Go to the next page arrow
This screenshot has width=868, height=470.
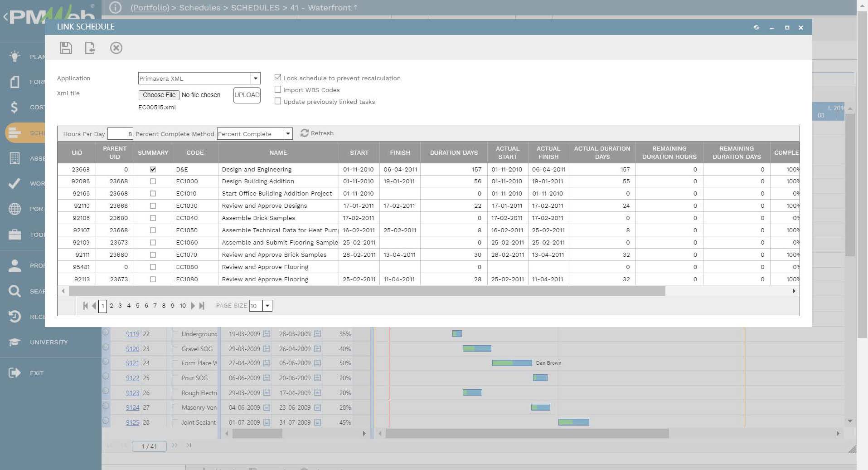[x=193, y=306]
